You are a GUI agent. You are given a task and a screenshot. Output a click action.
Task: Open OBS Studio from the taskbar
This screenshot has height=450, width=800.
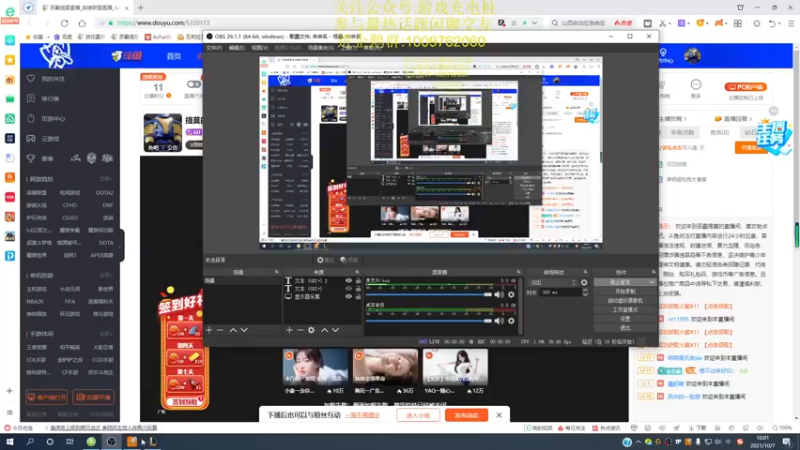111,442
